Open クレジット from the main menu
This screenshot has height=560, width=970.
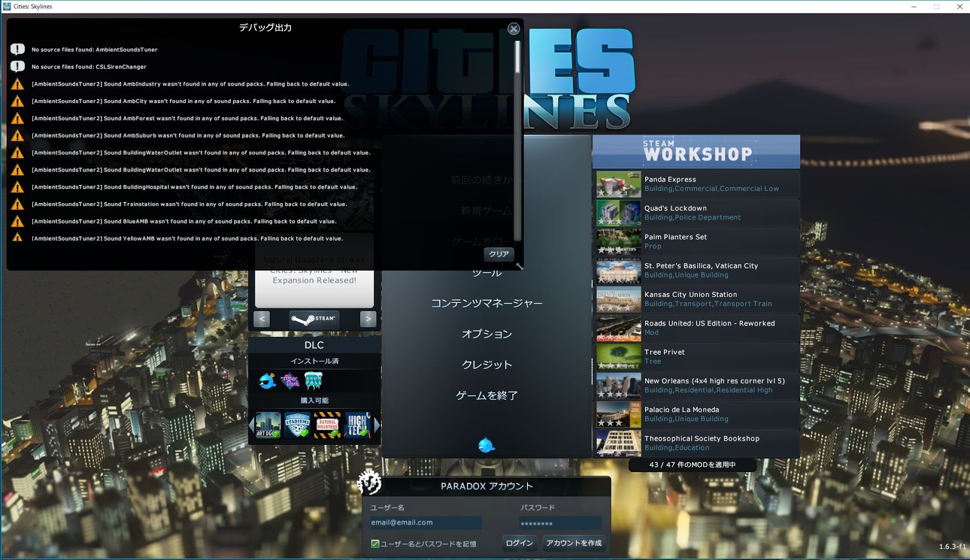487,365
